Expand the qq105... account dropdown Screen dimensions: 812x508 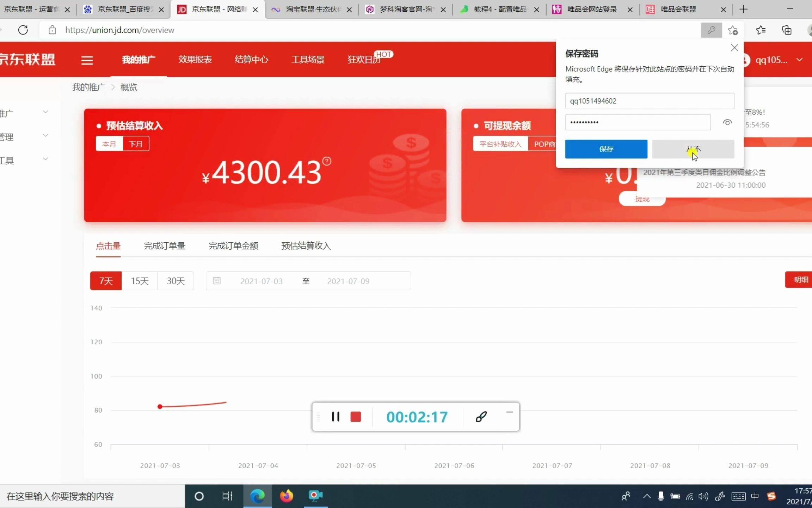(x=799, y=60)
